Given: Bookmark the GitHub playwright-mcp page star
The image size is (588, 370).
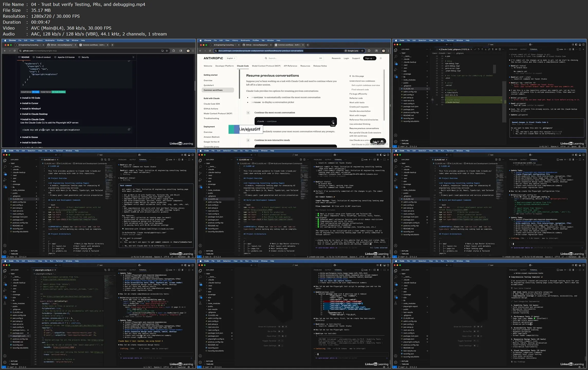Looking at the screenshot, I should [x=167, y=51].
